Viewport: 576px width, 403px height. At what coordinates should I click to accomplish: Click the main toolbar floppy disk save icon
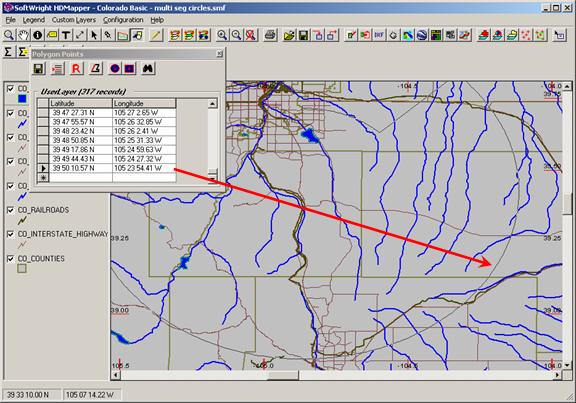click(304, 35)
